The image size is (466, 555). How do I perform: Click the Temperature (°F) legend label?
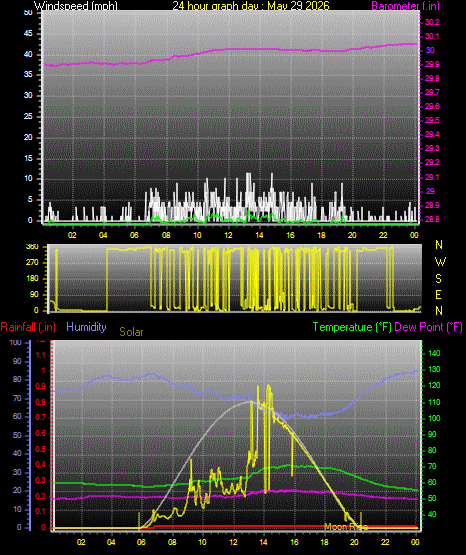tap(352, 327)
